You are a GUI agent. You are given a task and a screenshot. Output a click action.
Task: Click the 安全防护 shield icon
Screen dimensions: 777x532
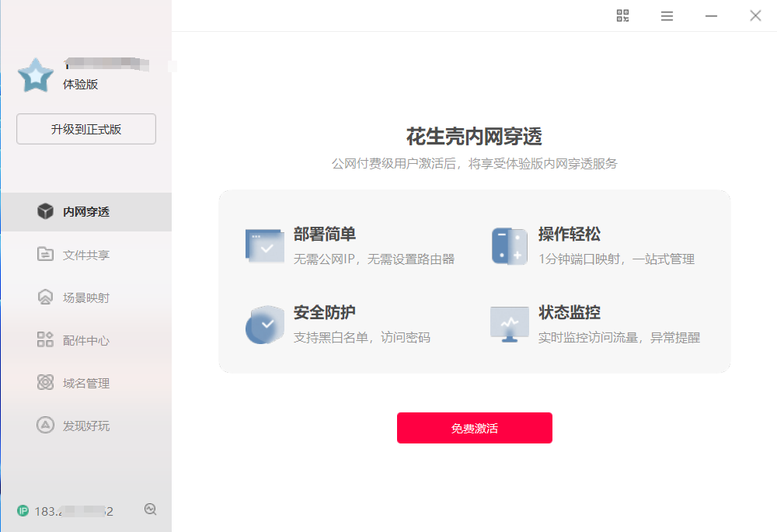pyautogui.click(x=265, y=325)
